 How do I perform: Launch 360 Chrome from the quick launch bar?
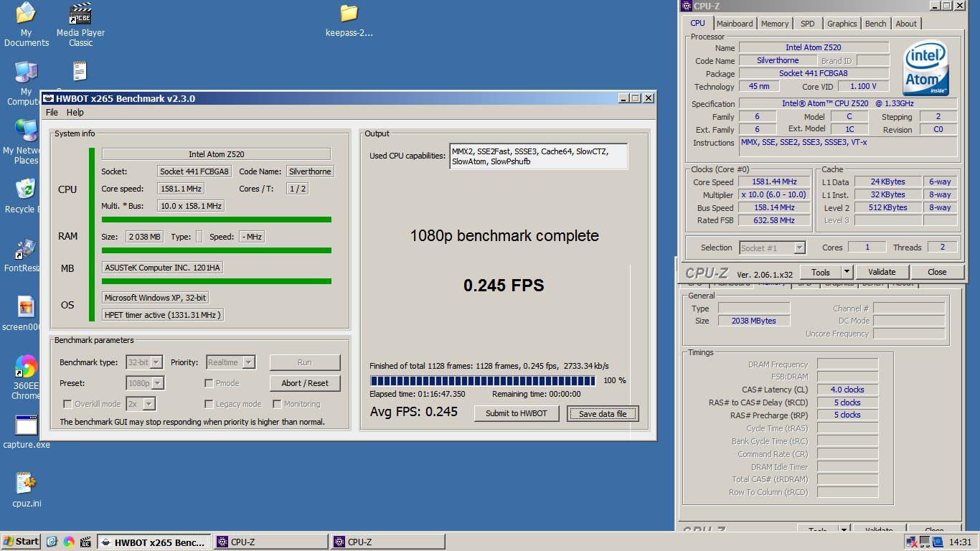coord(69,542)
